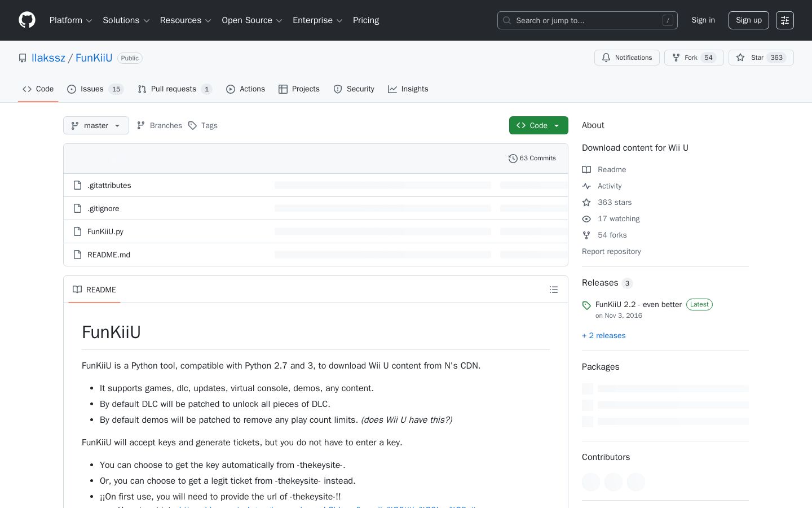Click the search magnifier icon
Image resolution: width=812 pixels, height=508 pixels.
tap(507, 20)
